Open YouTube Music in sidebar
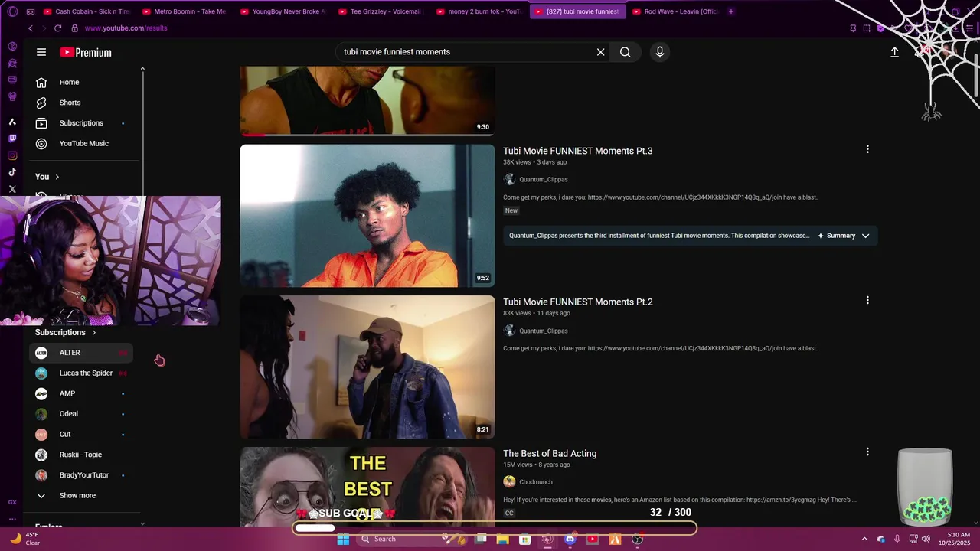The image size is (980, 551). click(83, 143)
